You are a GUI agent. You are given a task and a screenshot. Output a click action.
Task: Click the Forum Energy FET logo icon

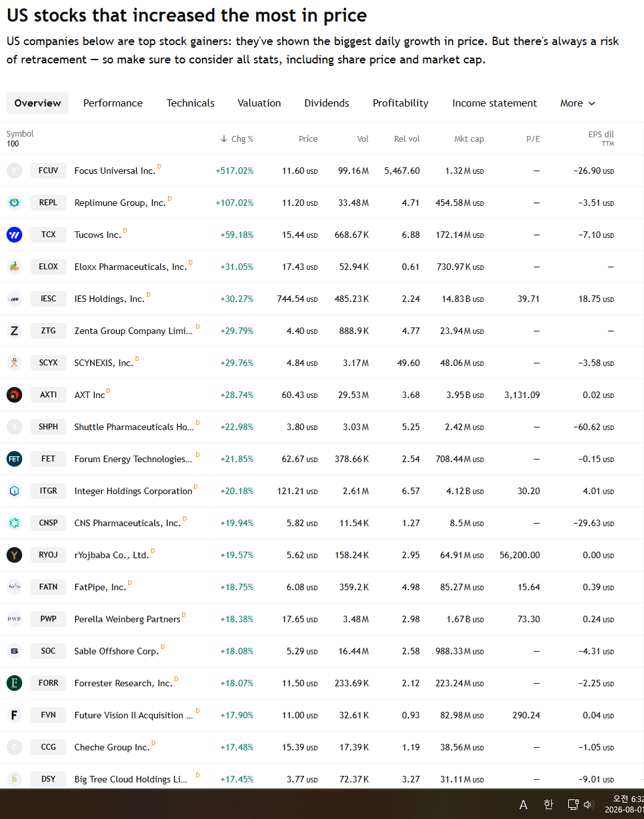pos(14,459)
